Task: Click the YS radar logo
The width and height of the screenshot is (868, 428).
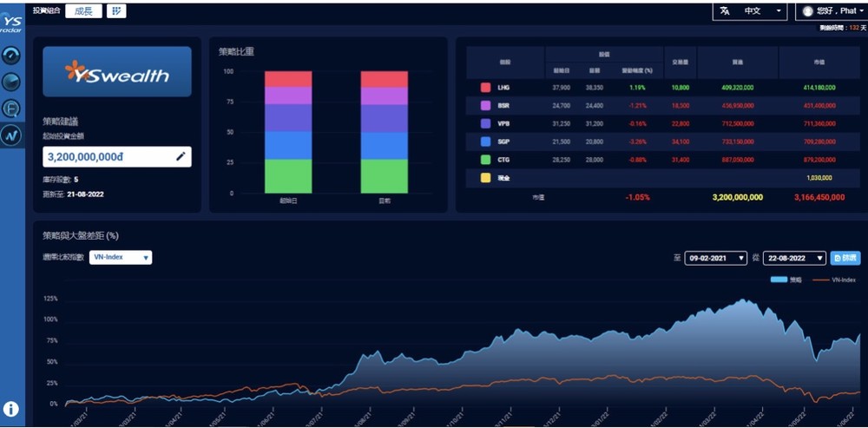Action: pyautogui.click(x=11, y=23)
